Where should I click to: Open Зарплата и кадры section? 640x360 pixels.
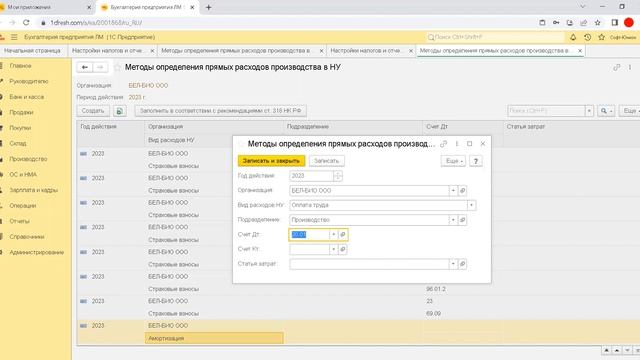33,190
